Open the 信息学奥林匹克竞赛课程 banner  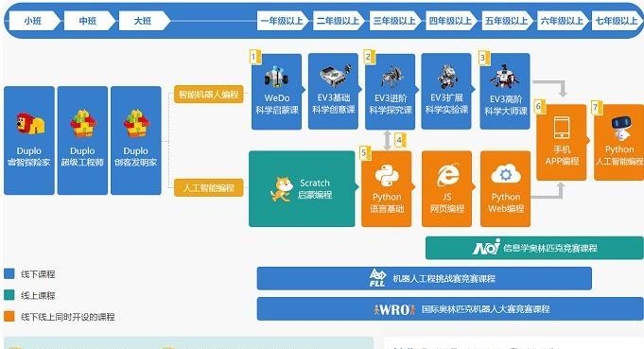(534, 248)
